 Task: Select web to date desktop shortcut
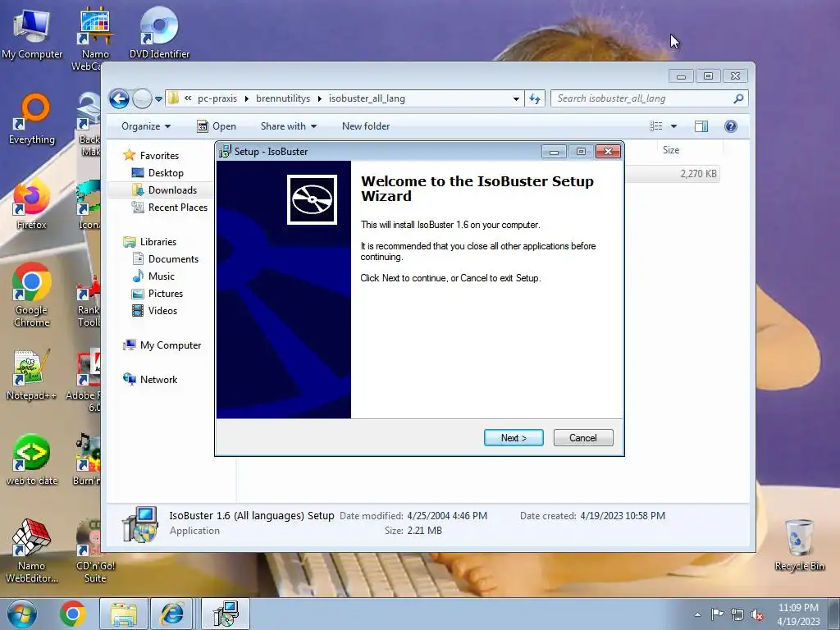coord(32,459)
